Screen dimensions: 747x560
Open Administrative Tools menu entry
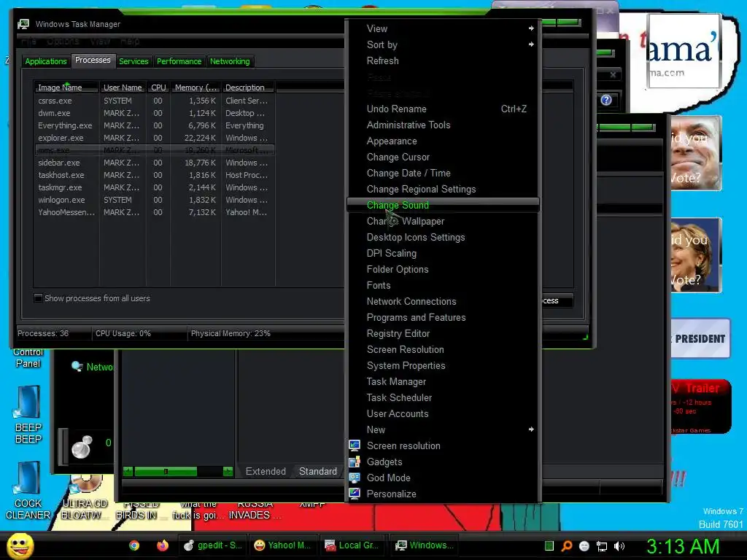point(443,125)
